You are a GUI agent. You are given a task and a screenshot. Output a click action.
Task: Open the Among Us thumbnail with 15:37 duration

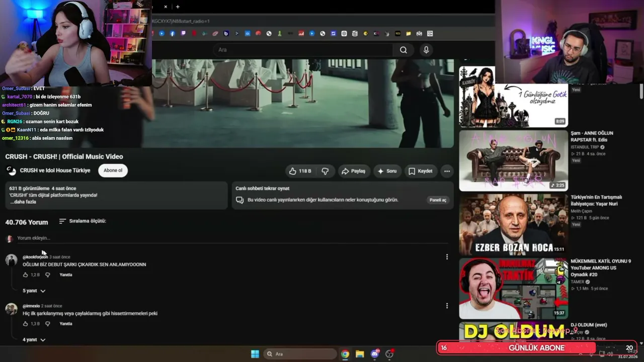(513, 288)
